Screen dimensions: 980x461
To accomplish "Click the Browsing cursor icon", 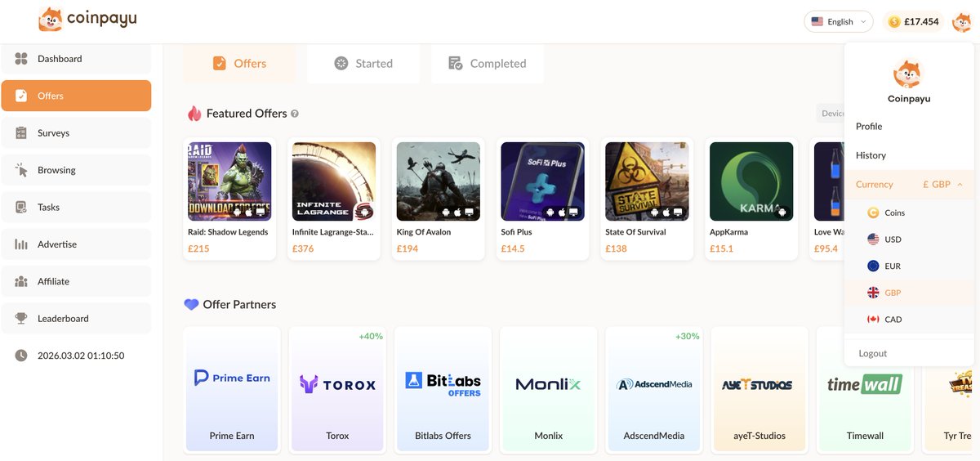I will pos(21,170).
